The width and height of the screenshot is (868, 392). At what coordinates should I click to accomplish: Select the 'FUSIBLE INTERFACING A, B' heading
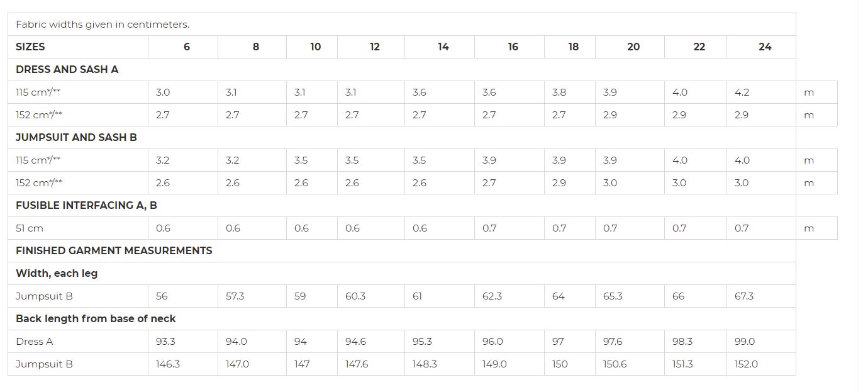tap(86, 206)
